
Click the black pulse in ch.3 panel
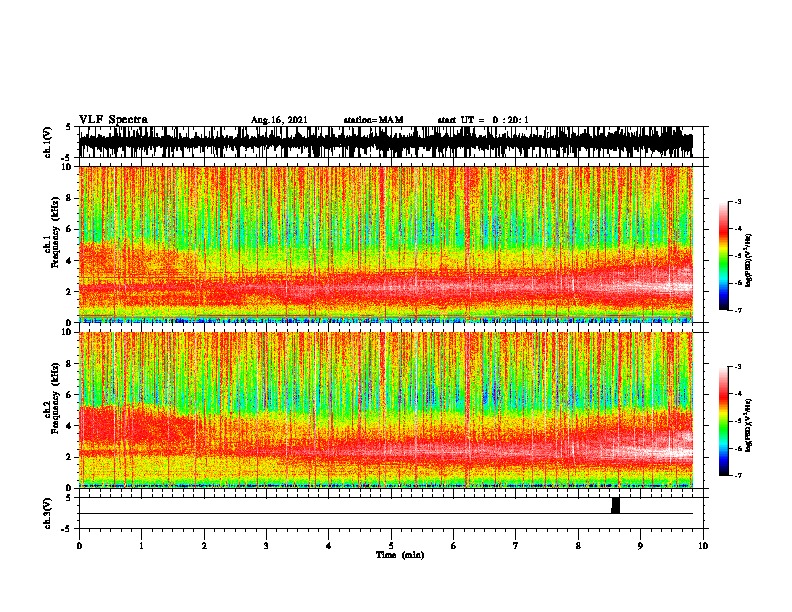(x=615, y=505)
